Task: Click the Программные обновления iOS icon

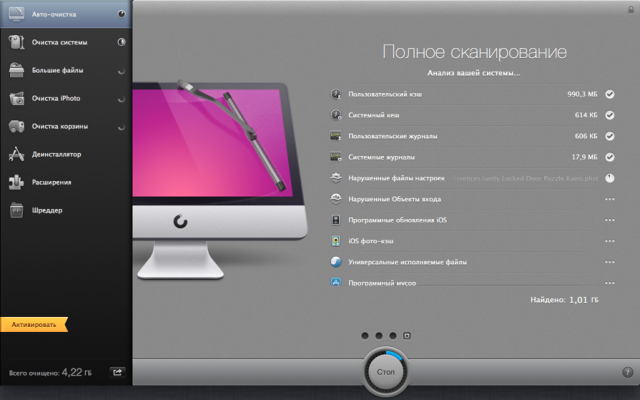Action: tap(336, 220)
